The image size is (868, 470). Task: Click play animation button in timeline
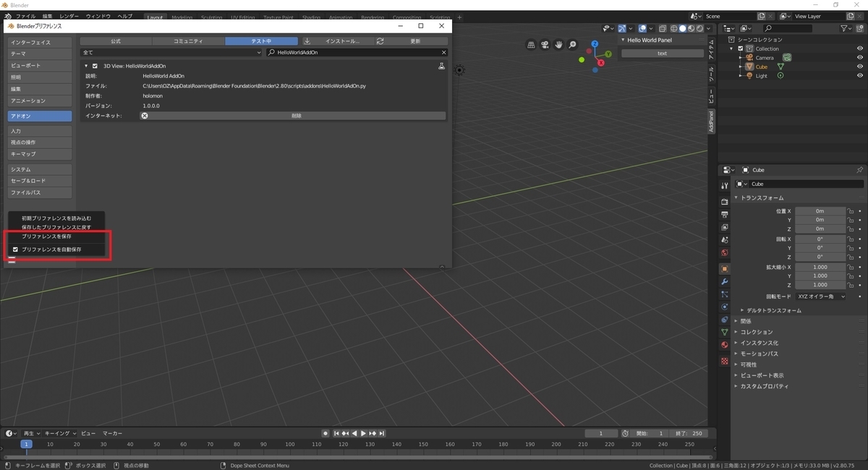pyautogui.click(x=364, y=433)
